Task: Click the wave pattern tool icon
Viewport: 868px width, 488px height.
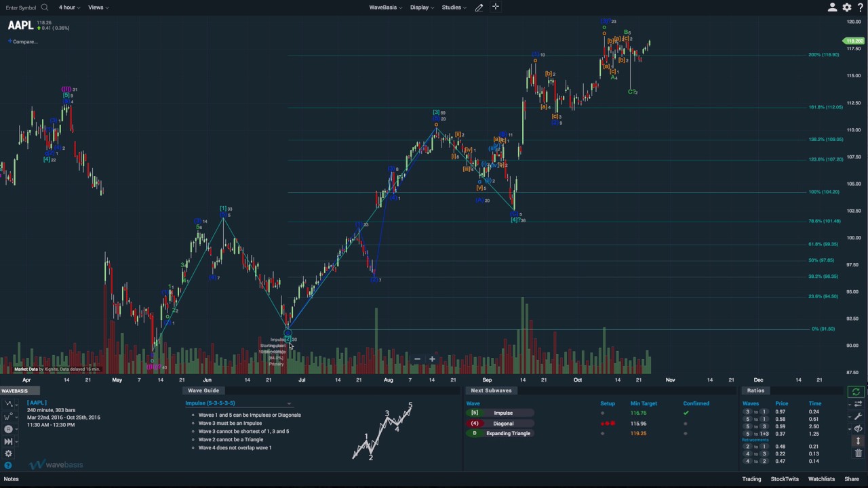Action: click(x=7, y=404)
